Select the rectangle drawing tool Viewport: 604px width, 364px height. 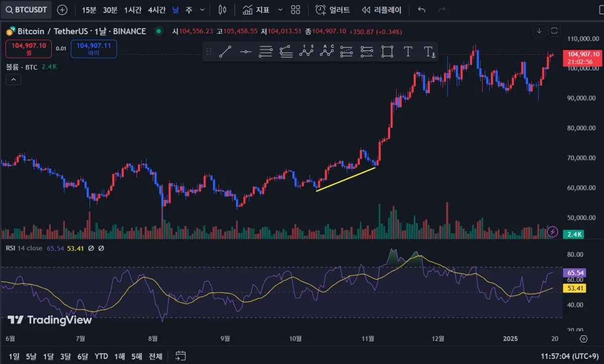pyautogui.click(x=387, y=51)
